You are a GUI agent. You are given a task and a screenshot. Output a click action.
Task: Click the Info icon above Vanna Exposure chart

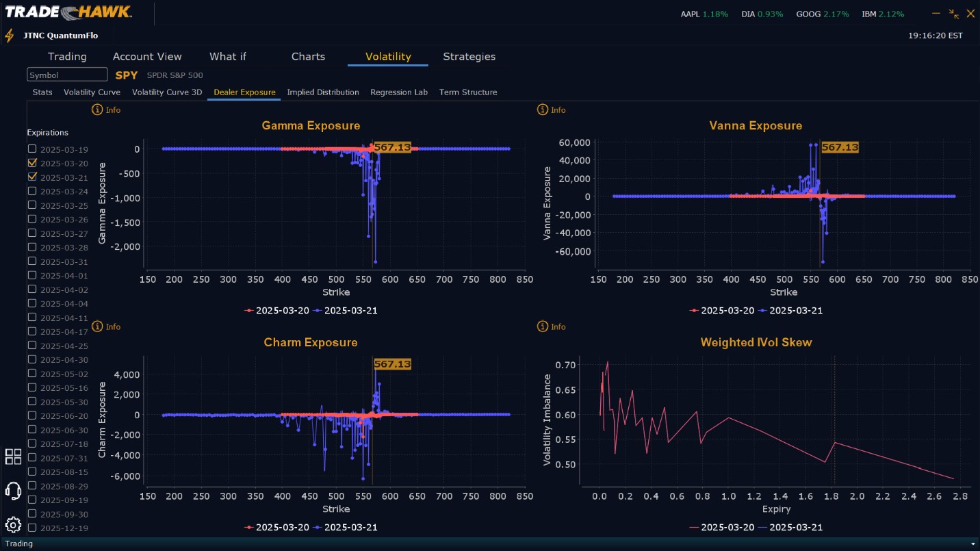[x=543, y=110]
